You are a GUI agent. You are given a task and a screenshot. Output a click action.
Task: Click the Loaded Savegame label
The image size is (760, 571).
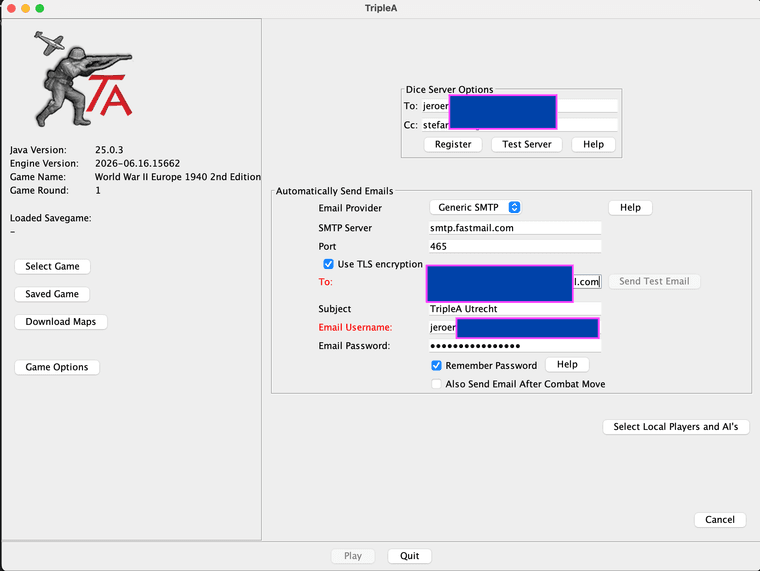point(50,218)
